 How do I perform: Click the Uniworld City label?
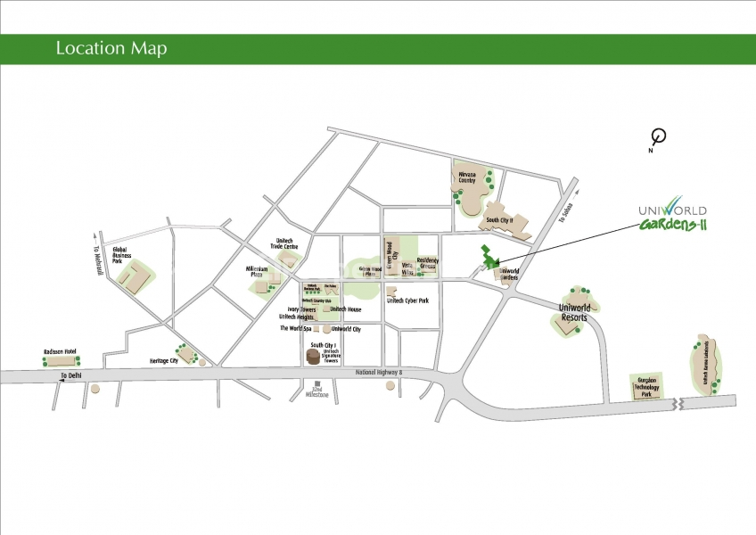point(346,329)
